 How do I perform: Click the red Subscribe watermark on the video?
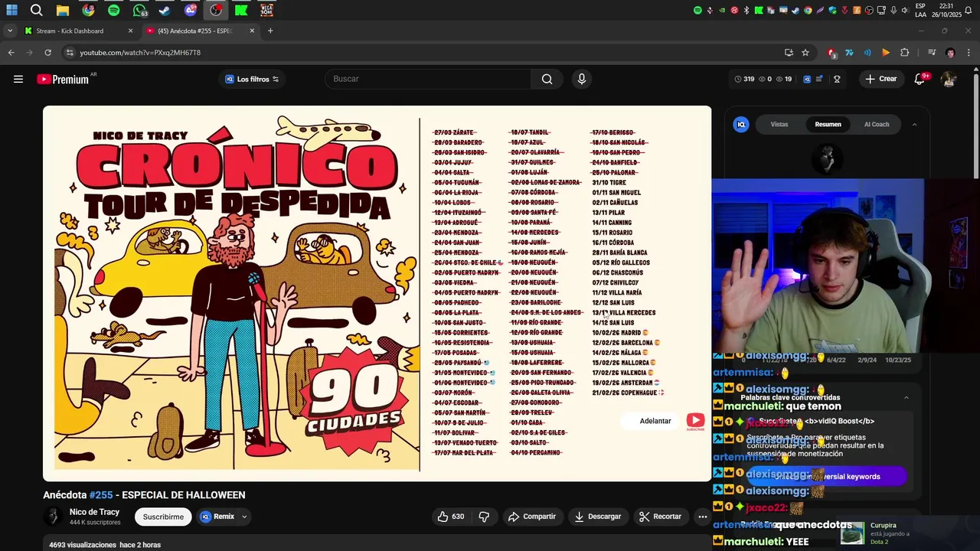coord(695,422)
